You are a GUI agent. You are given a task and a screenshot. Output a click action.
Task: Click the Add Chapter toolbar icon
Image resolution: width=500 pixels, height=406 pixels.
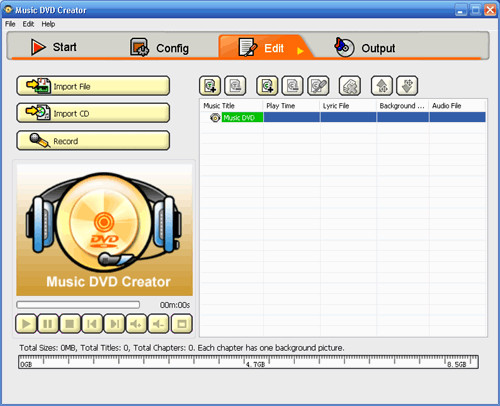coord(267,86)
